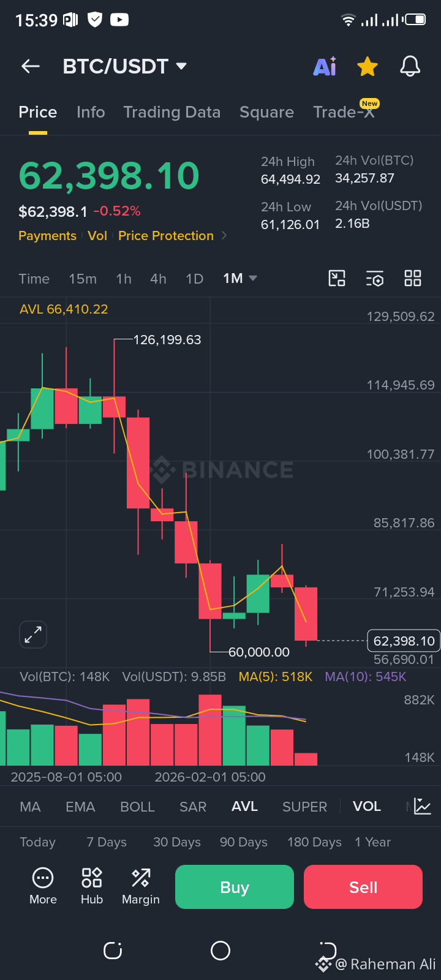The width and height of the screenshot is (441, 980).
Task: Tap the Android back navigation button
Action: (x=328, y=951)
